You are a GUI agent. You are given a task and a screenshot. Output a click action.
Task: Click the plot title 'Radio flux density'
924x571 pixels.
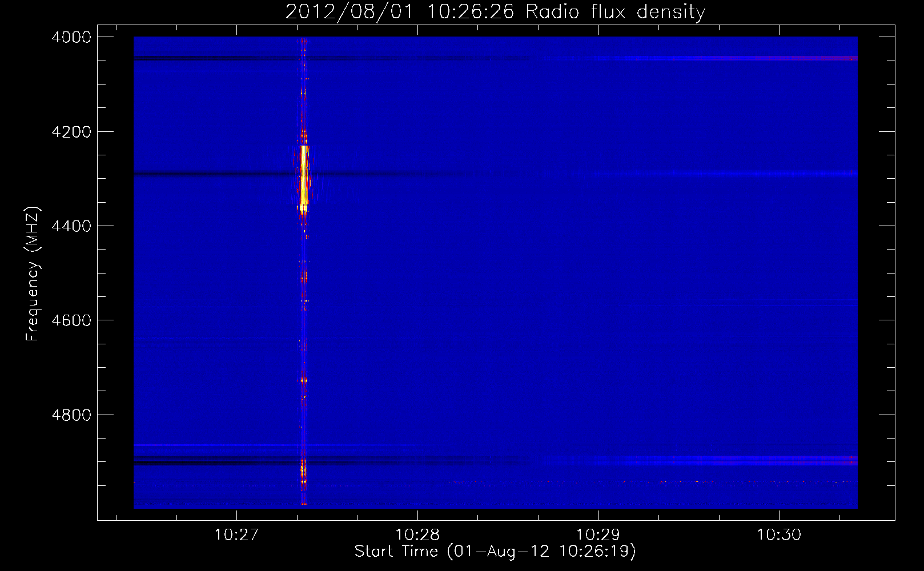615,12
